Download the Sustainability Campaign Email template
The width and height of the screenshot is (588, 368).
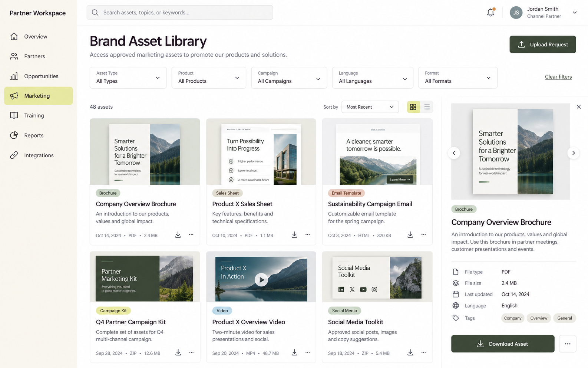[410, 235]
